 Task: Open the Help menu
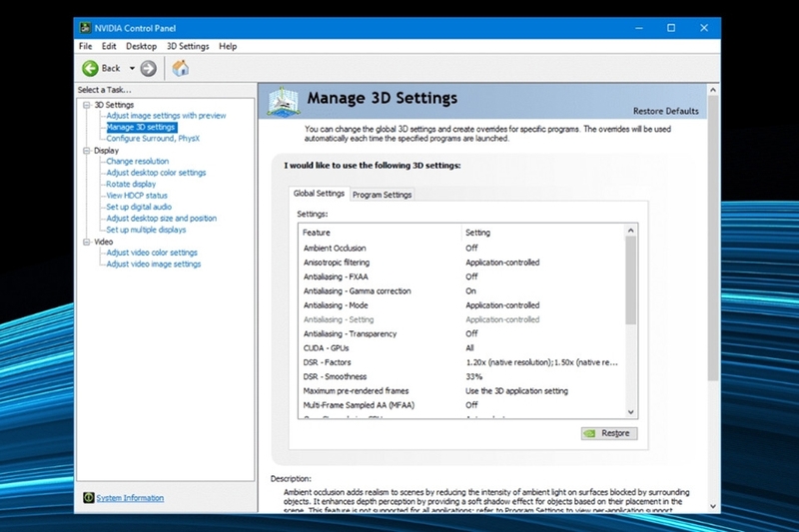click(228, 46)
